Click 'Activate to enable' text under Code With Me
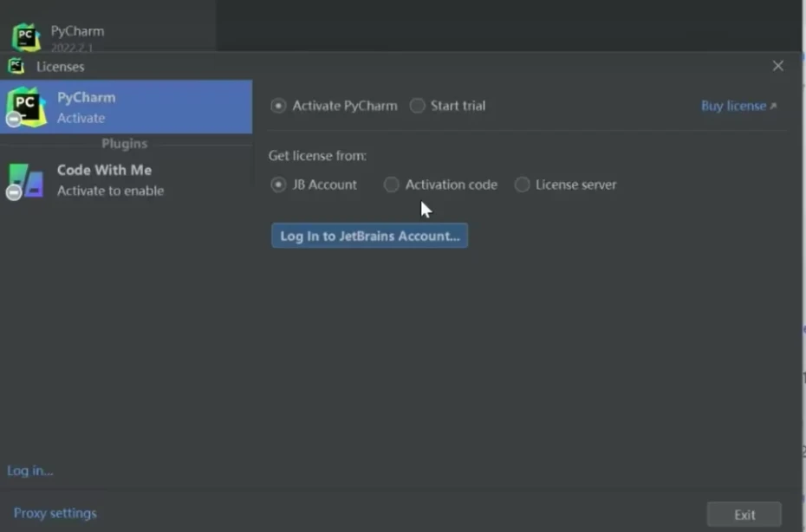This screenshot has height=532, width=806. 111,191
